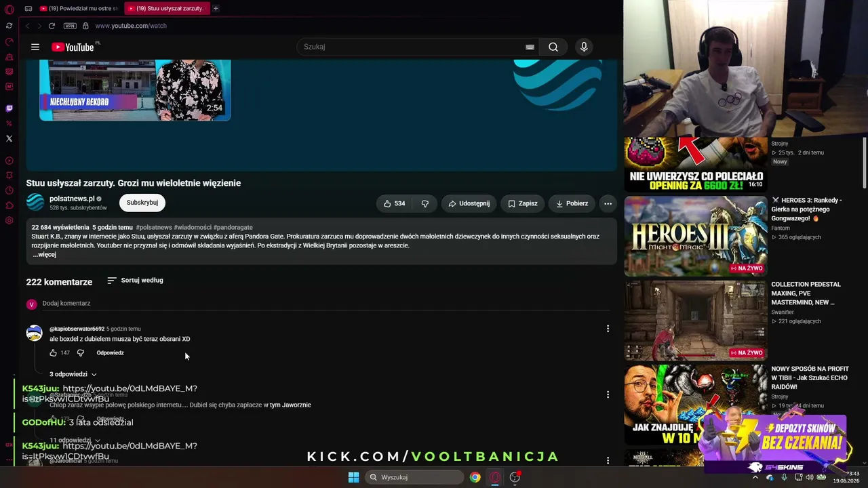This screenshot has width=868, height=488.
Task: Open the Twitch panel in Opera sidebar
Action: [x=9, y=108]
